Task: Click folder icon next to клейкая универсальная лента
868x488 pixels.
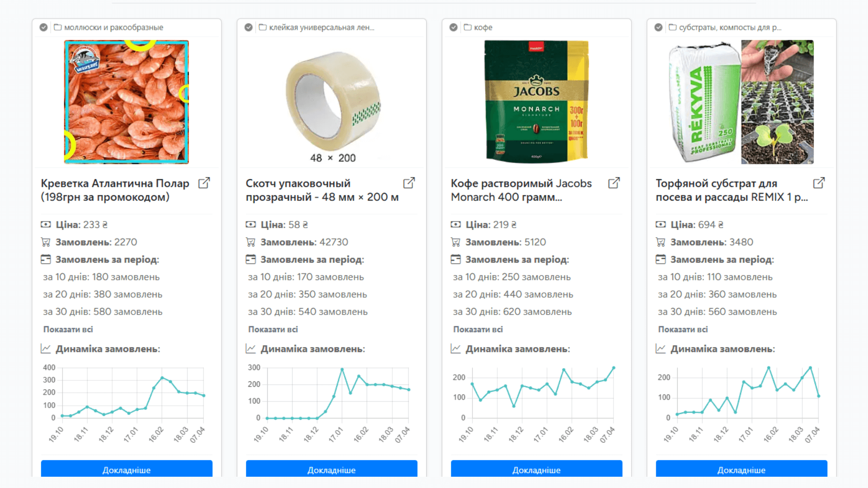Action: pyautogui.click(x=263, y=27)
